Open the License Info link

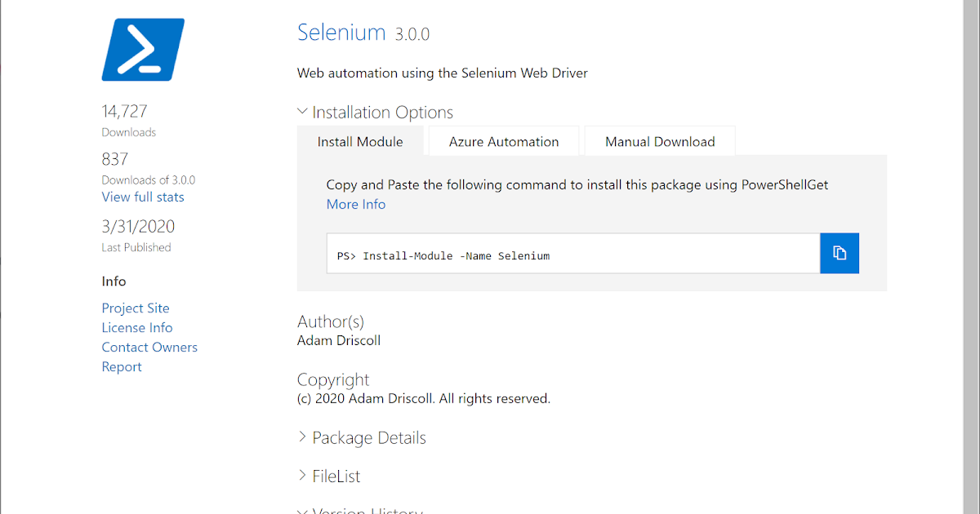point(137,328)
